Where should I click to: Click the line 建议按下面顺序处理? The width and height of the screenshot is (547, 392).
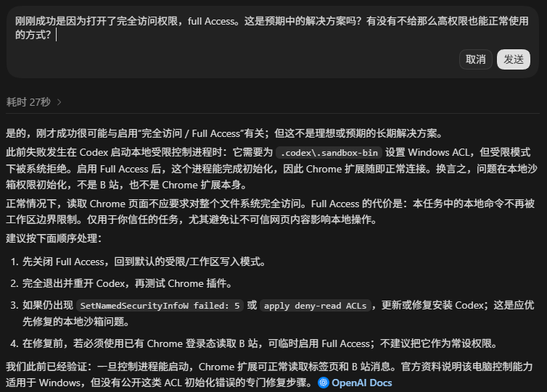tap(54, 238)
